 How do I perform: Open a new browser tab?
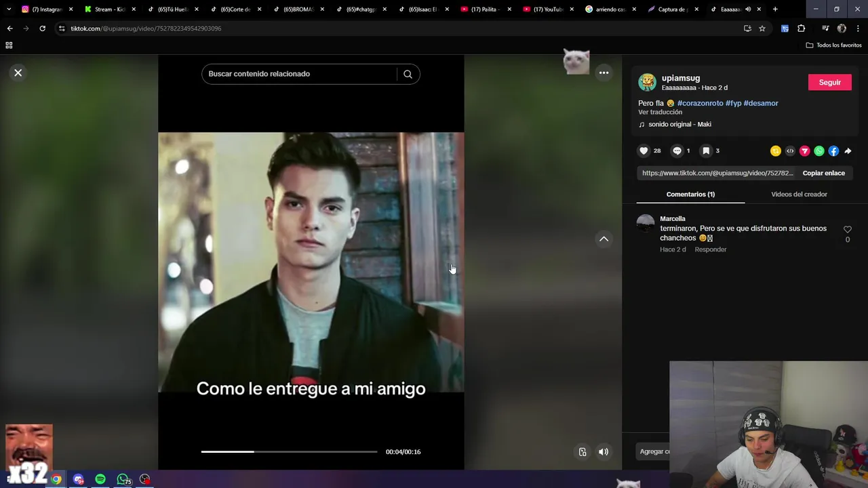[775, 9]
